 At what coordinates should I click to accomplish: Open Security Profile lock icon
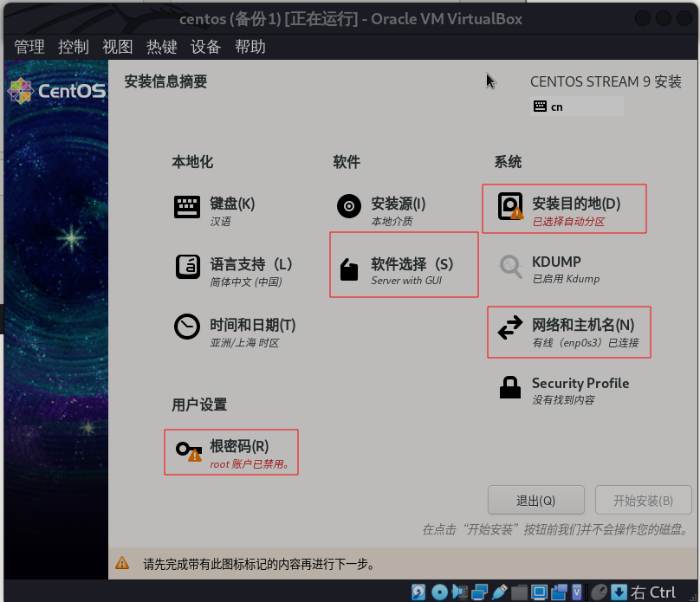point(509,387)
